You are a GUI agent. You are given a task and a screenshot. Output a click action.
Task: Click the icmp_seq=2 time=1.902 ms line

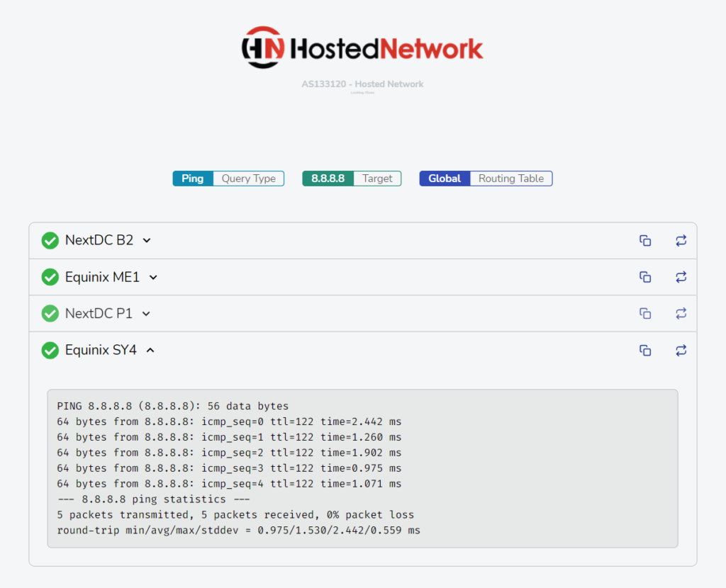click(229, 453)
